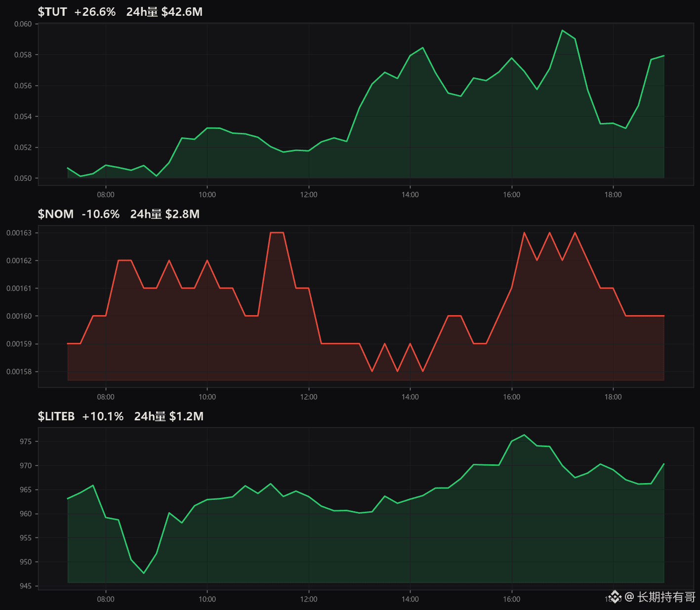Click the 965 price axis label

26,489
